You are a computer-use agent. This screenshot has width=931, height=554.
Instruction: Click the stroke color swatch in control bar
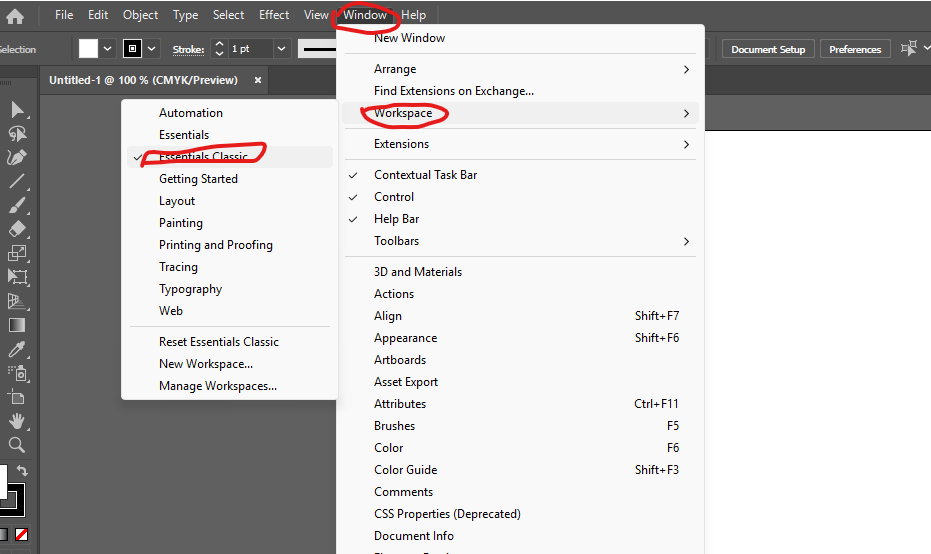(x=132, y=49)
